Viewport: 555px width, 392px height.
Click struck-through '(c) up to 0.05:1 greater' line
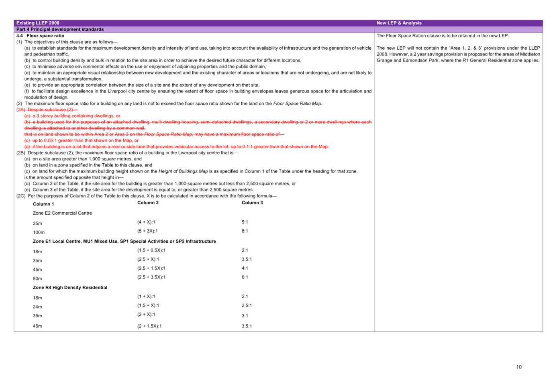pyautogui.click(x=82, y=140)
